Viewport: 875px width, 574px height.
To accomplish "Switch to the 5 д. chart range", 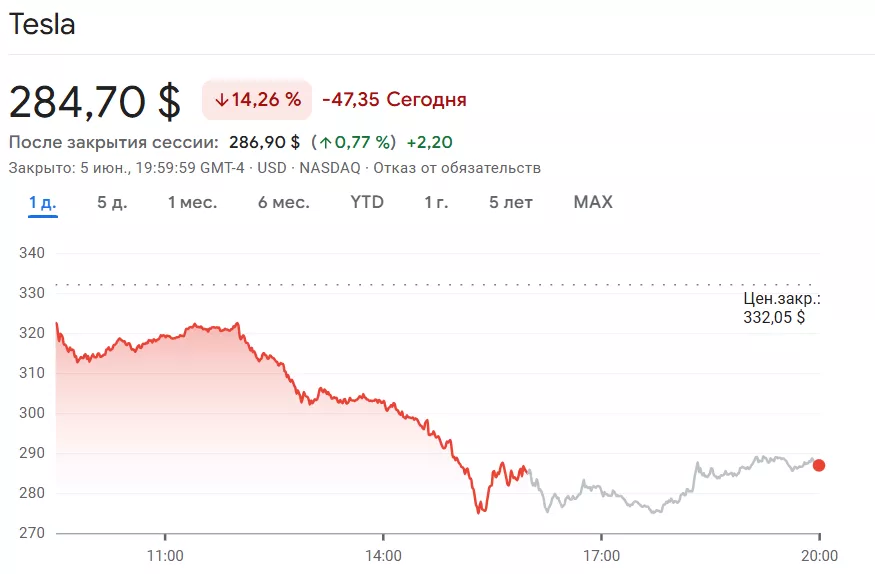I will (x=112, y=203).
